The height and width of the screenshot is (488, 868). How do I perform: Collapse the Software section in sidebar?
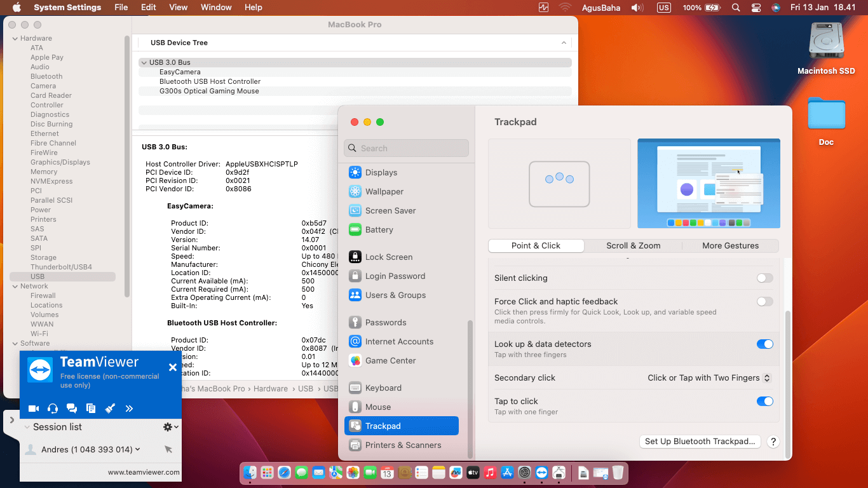pyautogui.click(x=15, y=343)
